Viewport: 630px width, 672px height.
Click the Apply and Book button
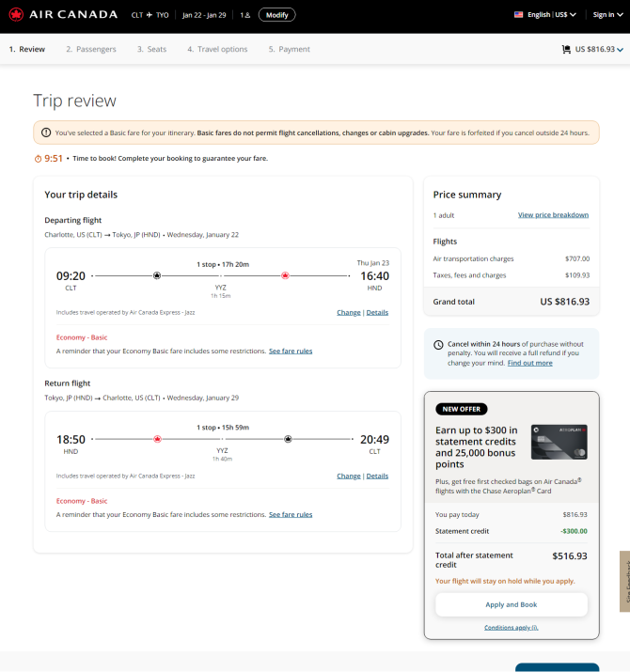(512, 604)
